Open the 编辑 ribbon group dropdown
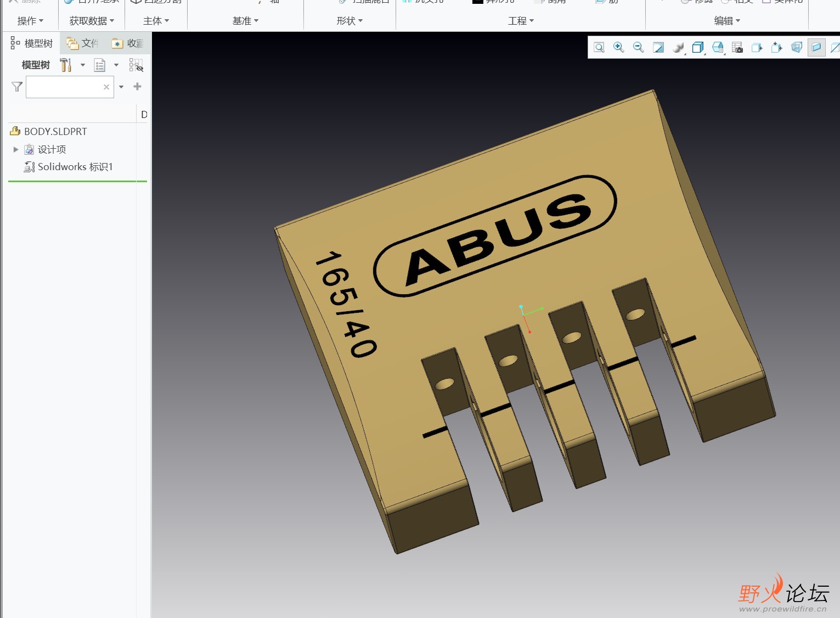 [727, 21]
